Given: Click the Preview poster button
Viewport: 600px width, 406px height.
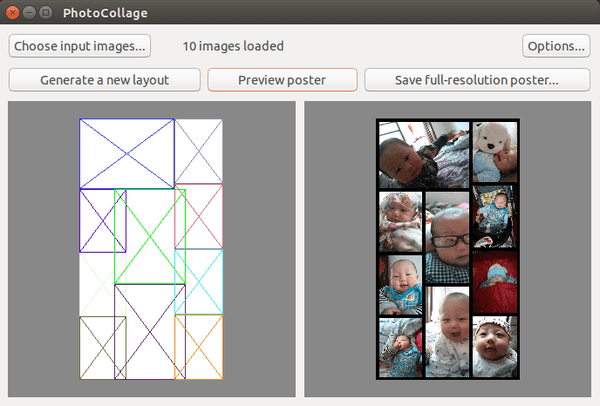Looking at the screenshot, I should pos(282,80).
